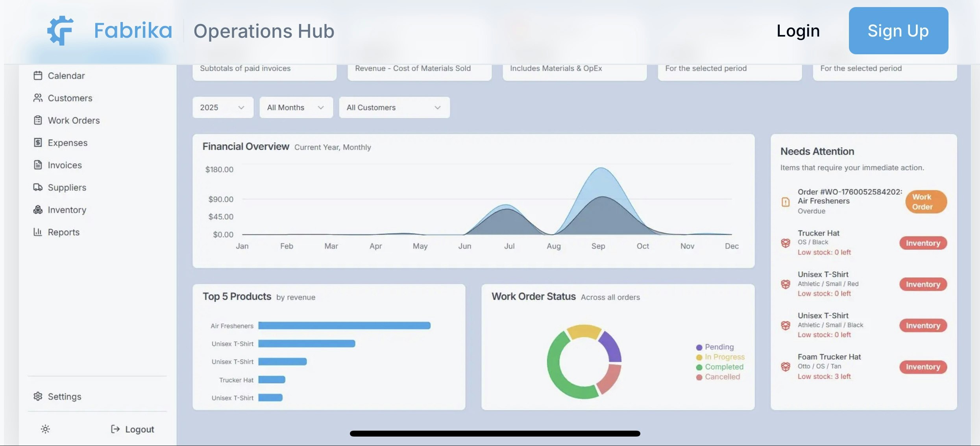Viewport: 980px width, 446px height.
Task: Toggle light/dark theme sun icon
Action: coord(45,429)
